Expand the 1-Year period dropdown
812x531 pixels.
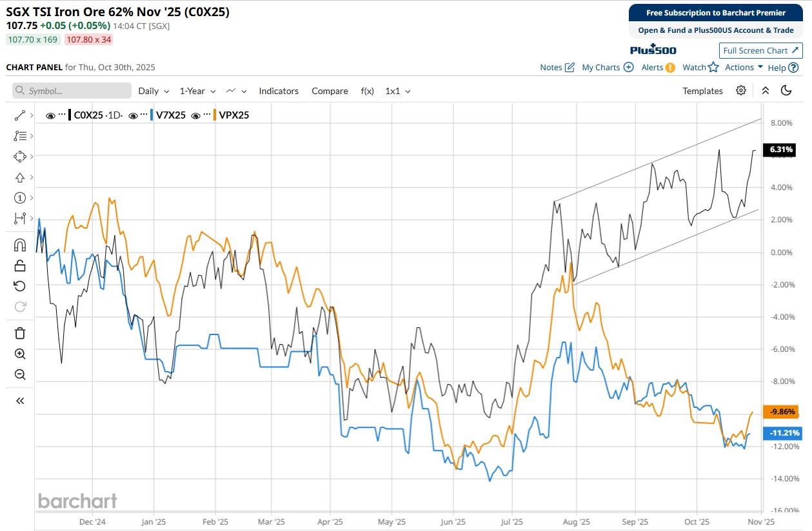[x=197, y=91]
